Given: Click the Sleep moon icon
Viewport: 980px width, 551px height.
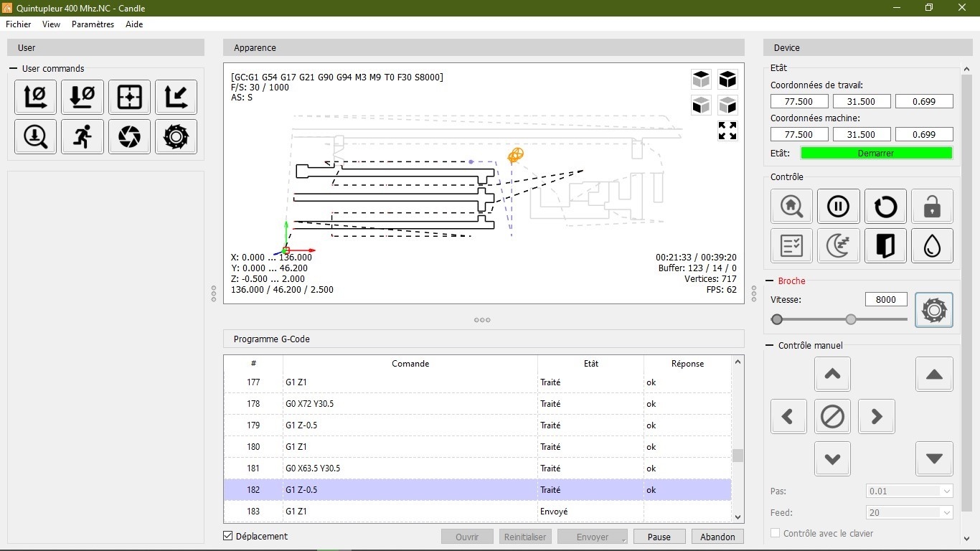Looking at the screenshot, I should point(838,246).
